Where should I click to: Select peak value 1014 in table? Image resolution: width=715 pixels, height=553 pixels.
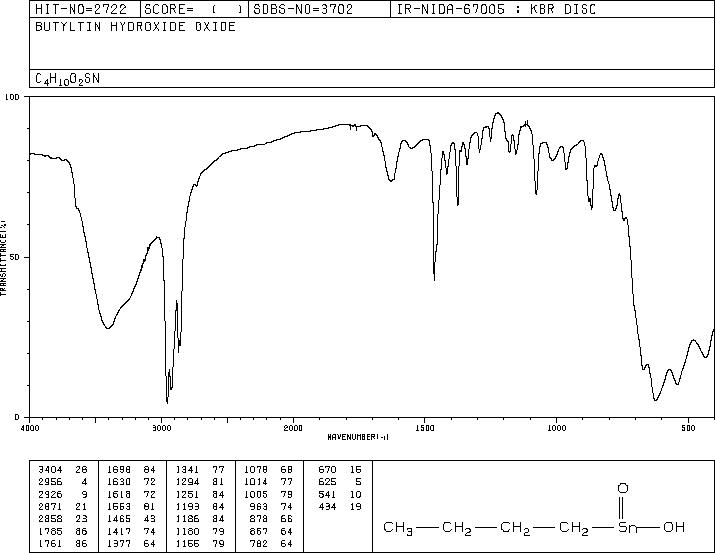[256, 482]
